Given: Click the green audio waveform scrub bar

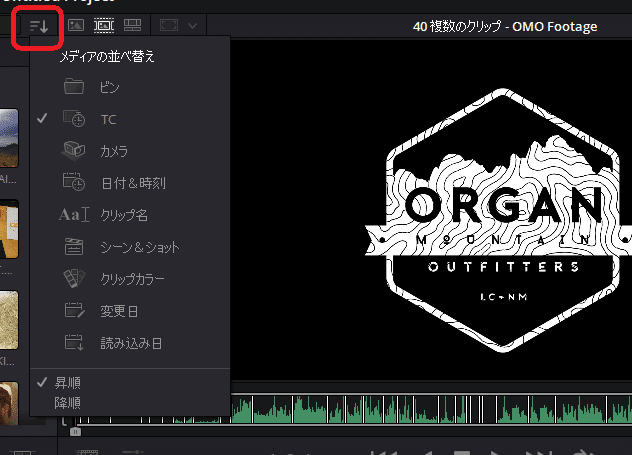Looking at the screenshot, I should click(431, 409).
